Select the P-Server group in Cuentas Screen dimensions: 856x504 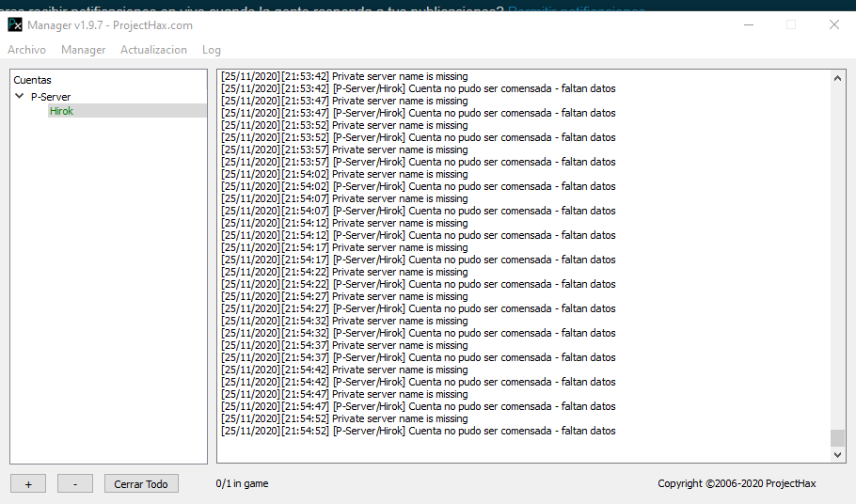51,97
